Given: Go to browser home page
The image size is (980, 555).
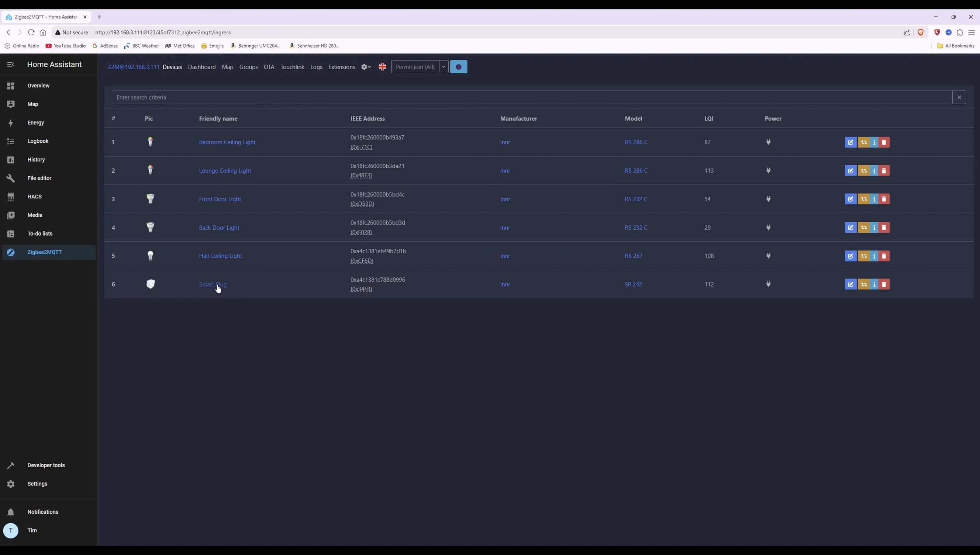Looking at the screenshot, I should coord(43,32).
